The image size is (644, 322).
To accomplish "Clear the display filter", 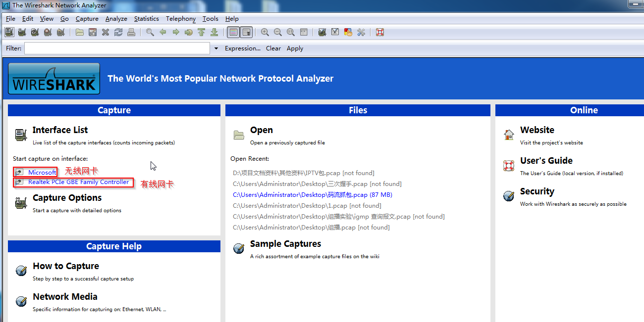I will click(273, 48).
